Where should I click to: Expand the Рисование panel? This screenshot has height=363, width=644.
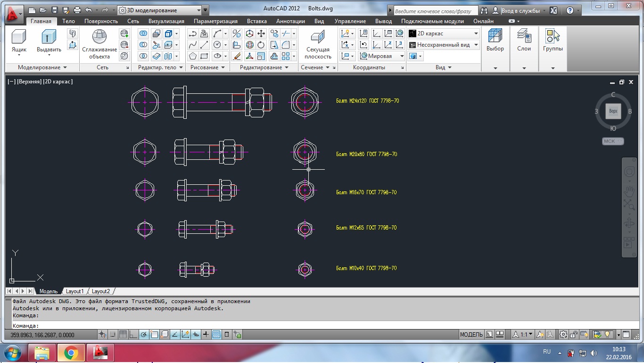pos(207,67)
